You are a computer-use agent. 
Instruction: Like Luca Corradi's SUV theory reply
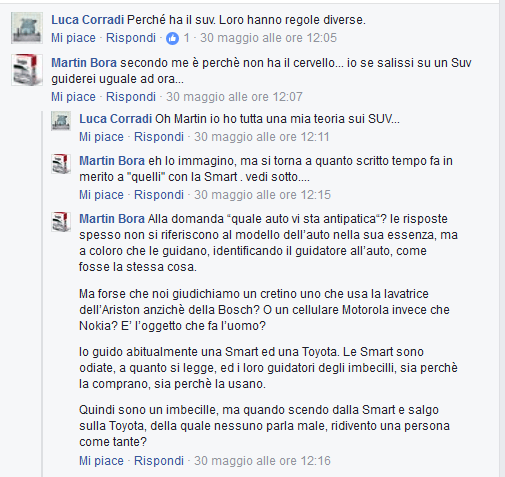[x=101, y=137]
